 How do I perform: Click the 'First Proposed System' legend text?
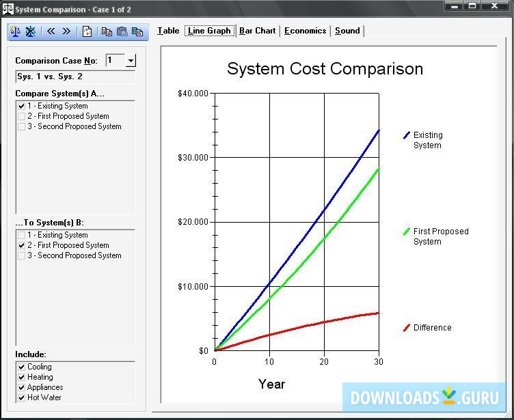(441, 236)
